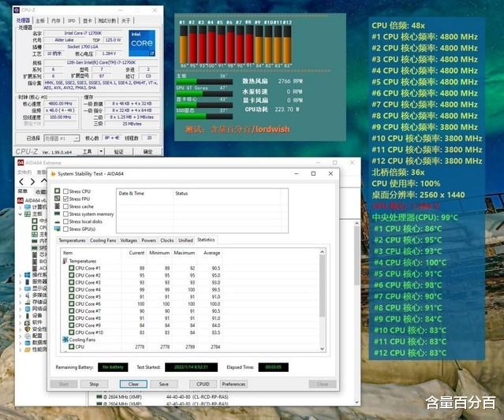Click the System Stability Test flame icon

click(54, 173)
